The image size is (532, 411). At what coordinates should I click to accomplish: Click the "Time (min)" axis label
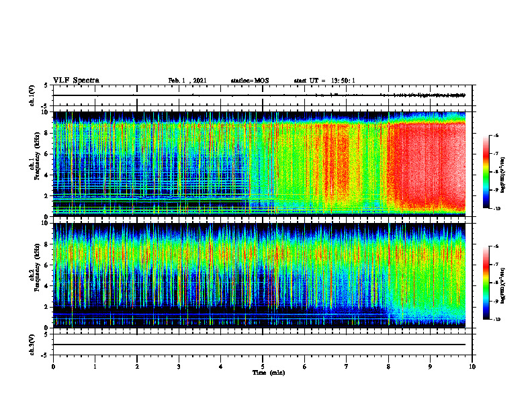[269, 373]
